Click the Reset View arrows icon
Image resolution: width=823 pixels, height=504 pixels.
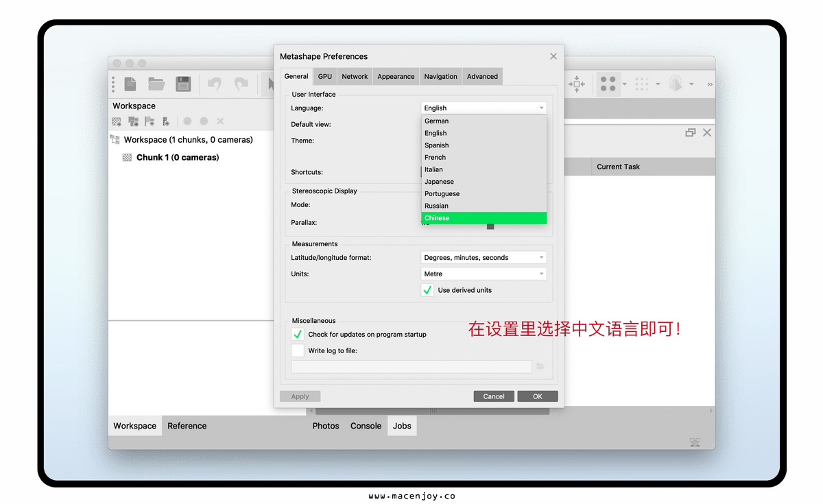click(x=577, y=84)
